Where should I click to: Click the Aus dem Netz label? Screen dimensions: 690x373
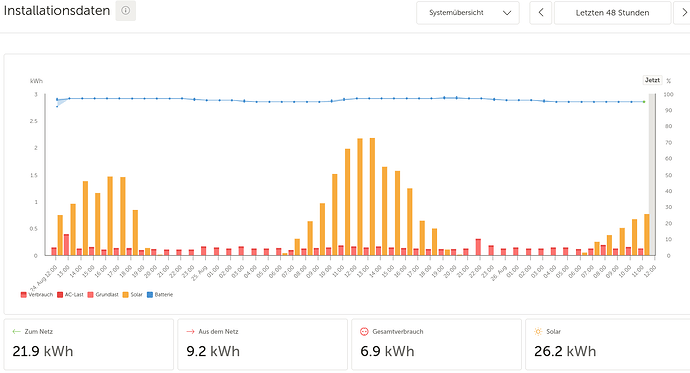218,332
